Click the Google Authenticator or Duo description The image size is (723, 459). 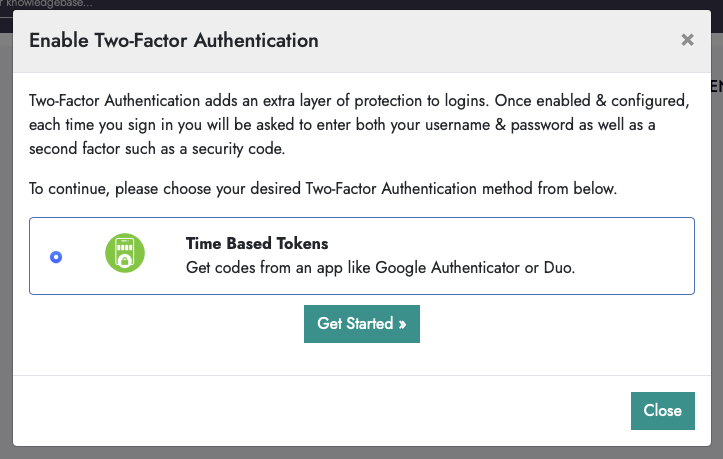381,268
